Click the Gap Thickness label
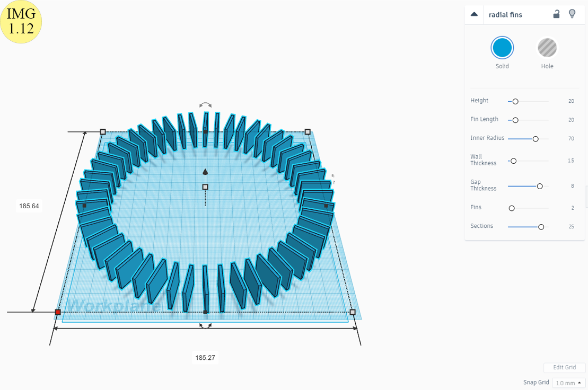 click(x=484, y=185)
